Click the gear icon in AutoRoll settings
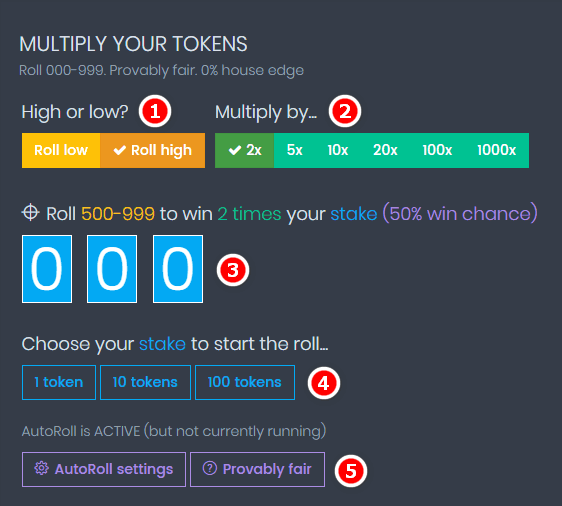This screenshot has height=506, width=562. point(41,468)
